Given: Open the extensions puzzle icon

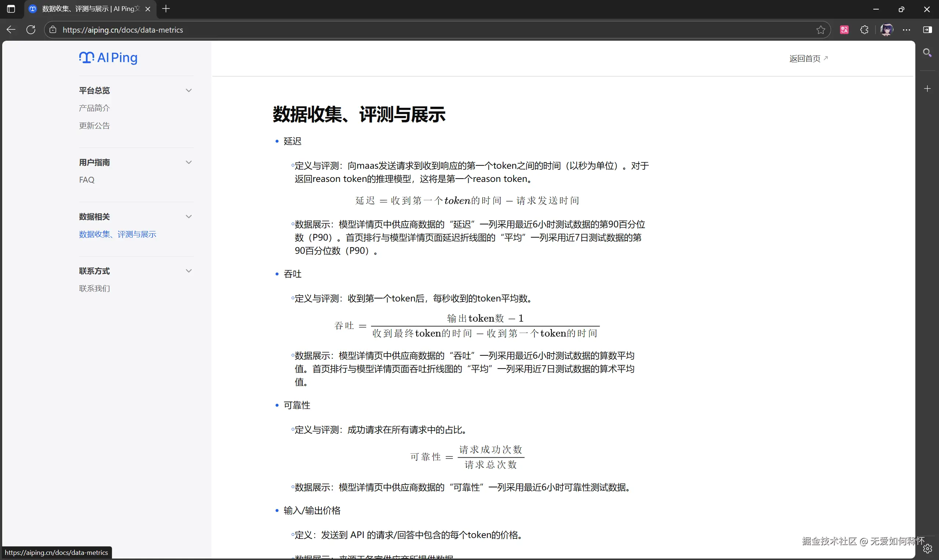Looking at the screenshot, I should point(864,30).
